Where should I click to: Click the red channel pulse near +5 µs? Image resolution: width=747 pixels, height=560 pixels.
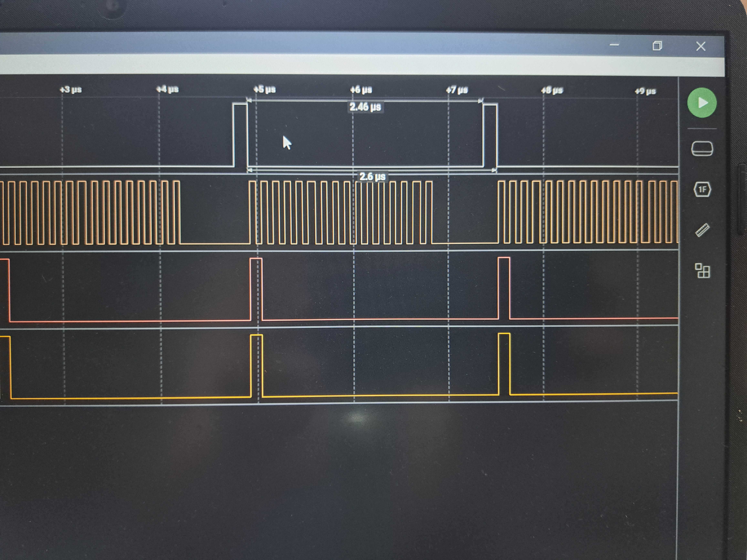256,289
